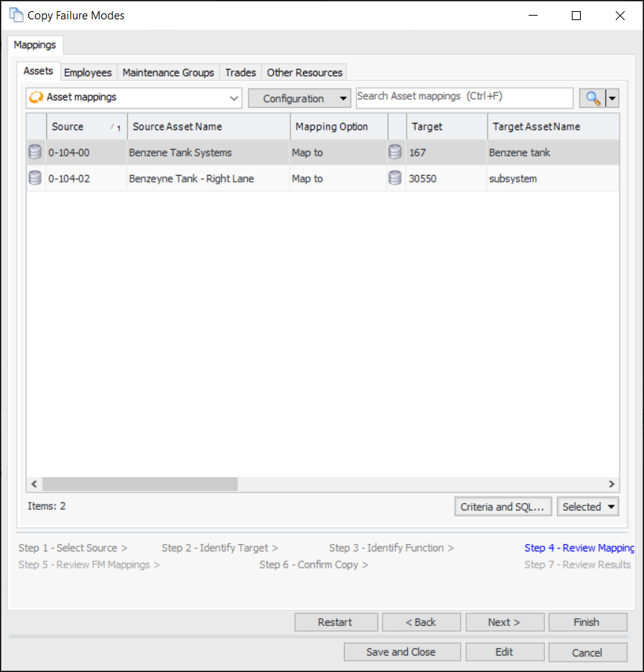The height and width of the screenshot is (672, 644).
Task: Click the horizontal scrollbar thumb
Action: click(140, 484)
